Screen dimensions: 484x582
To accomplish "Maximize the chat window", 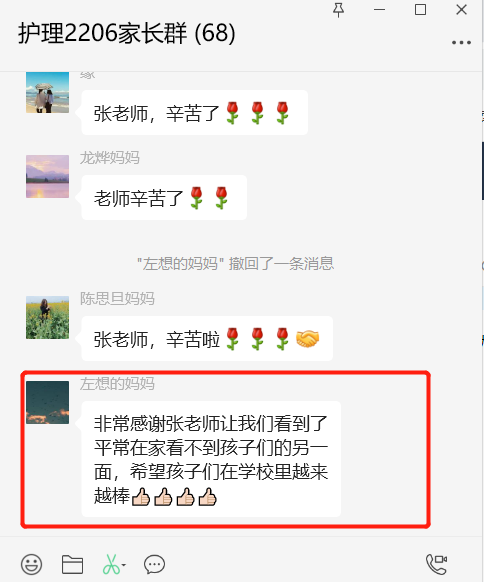I will coord(420,10).
